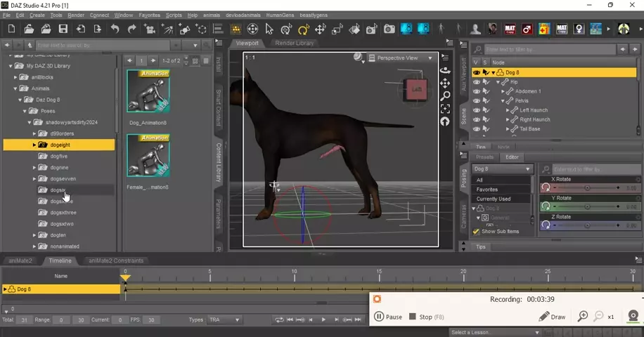This screenshot has width=644, height=337.
Task: Click the timeline play button
Action: (x=323, y=319)
